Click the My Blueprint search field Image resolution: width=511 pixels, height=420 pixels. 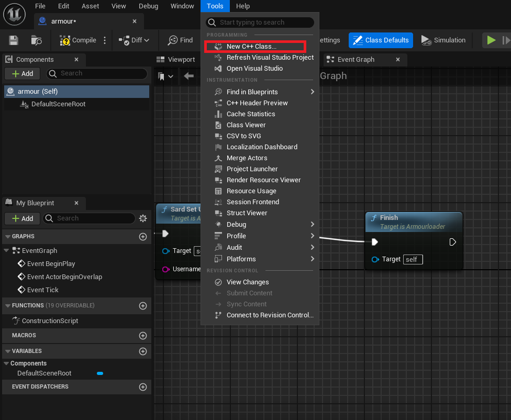pyautogui.click(x=89, y=218)
